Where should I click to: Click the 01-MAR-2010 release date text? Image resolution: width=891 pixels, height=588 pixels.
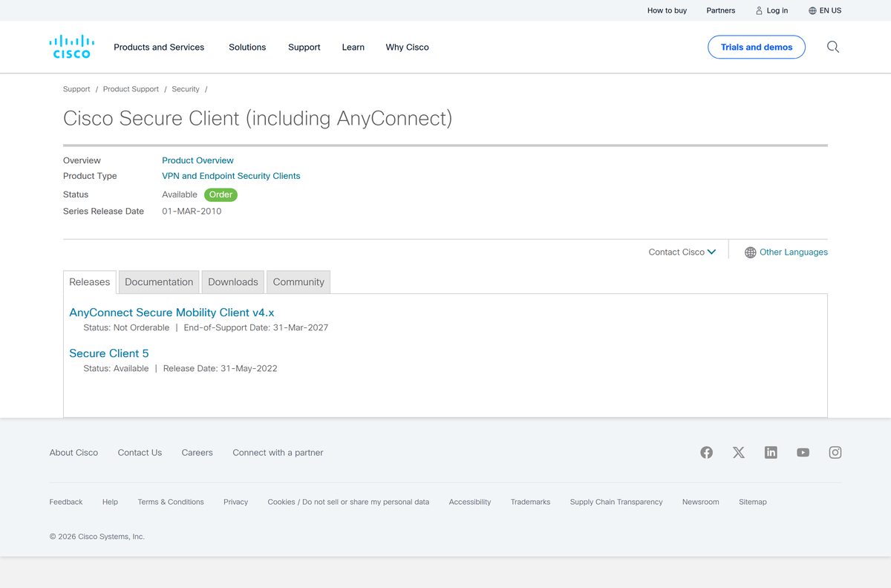[192, 211]
